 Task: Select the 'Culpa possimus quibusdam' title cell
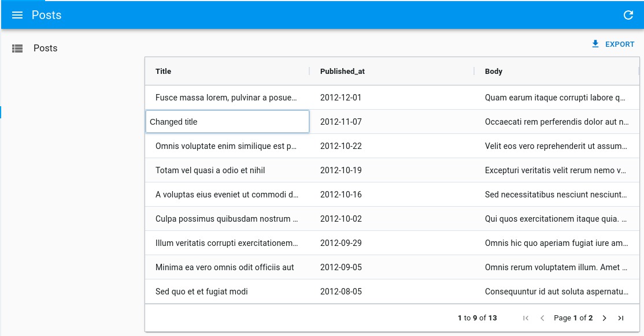[227, 219]
